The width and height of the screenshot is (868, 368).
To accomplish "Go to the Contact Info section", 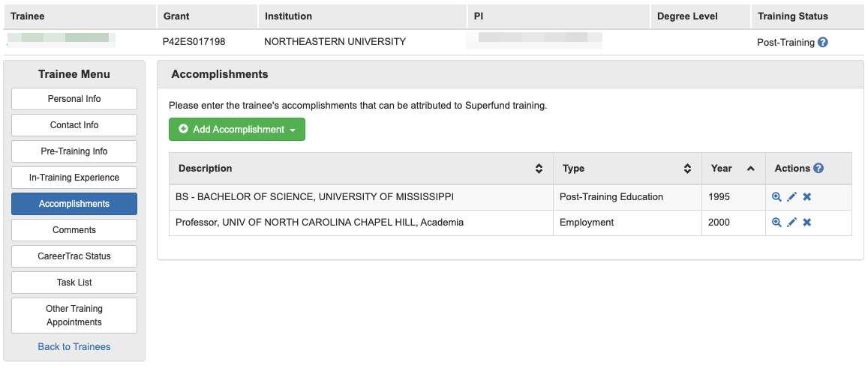I will [x=74, y=125].
